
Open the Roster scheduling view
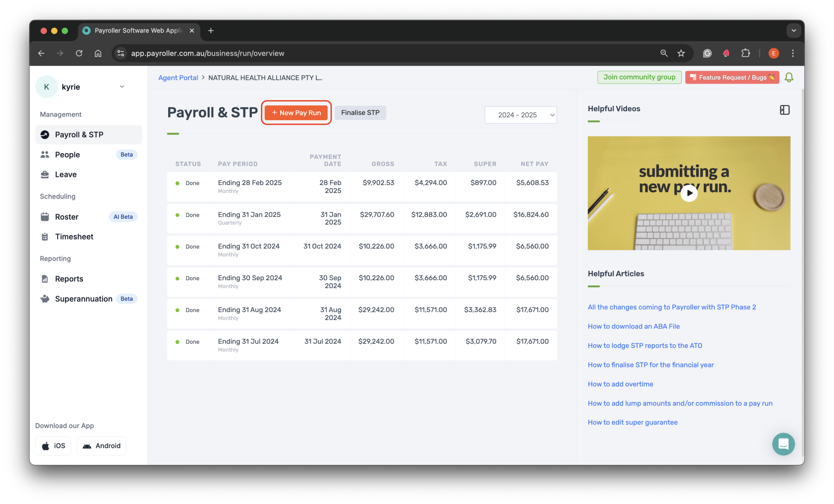[x=67, y=217]
